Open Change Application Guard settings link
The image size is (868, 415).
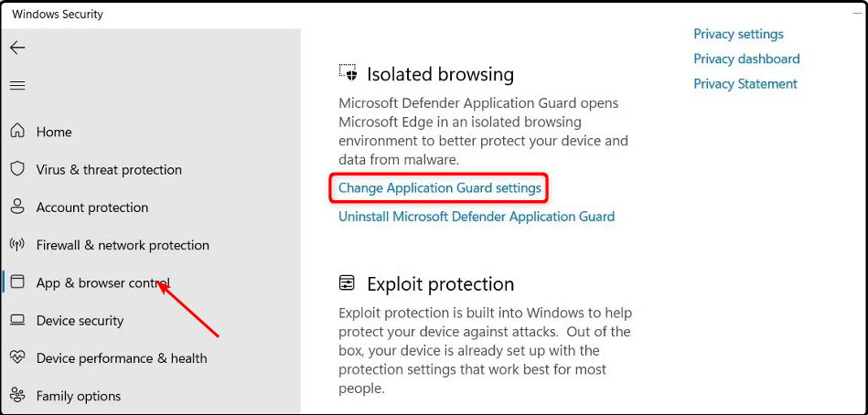point(440,188)
